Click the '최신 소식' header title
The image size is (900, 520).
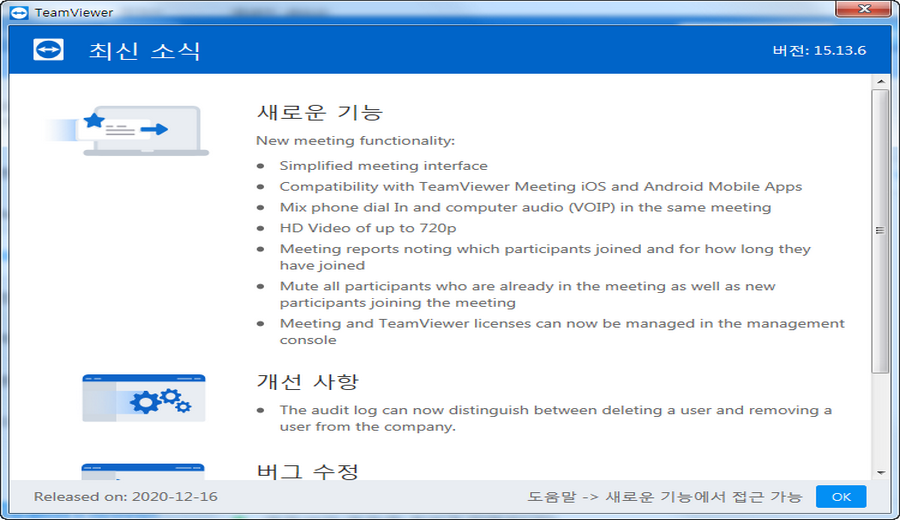coord(145,51)
